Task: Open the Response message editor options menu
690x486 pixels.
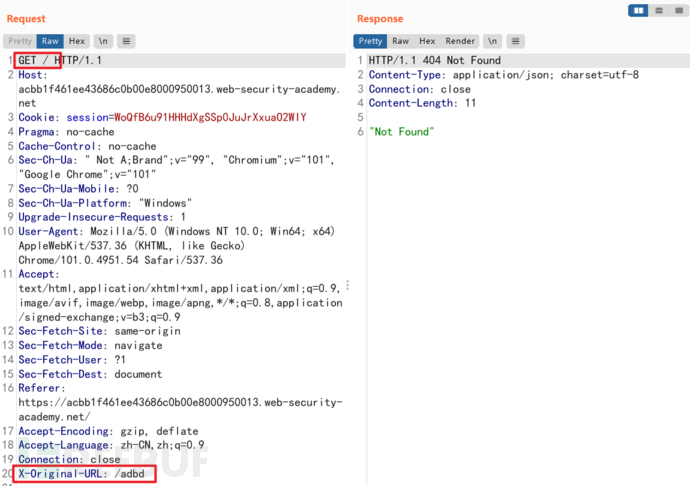Action: [x=515, y=41]
